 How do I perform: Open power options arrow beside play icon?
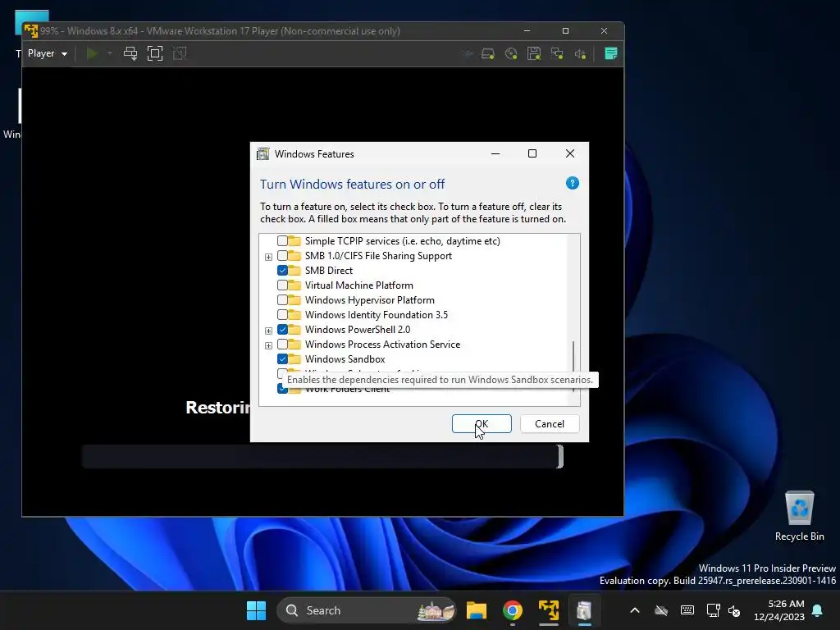point(110,53)
